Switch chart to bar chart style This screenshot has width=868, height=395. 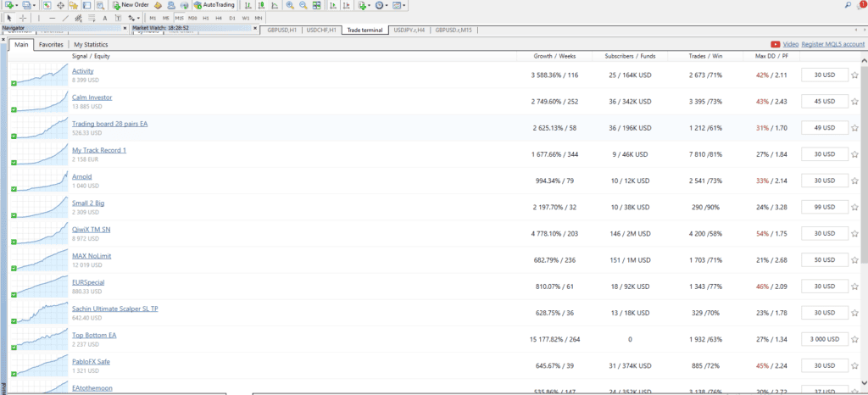click(x=248, y=5)
